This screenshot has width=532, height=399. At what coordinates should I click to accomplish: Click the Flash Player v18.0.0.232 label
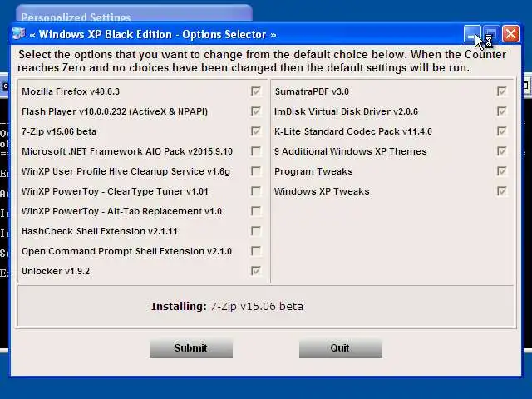point(115,111)
